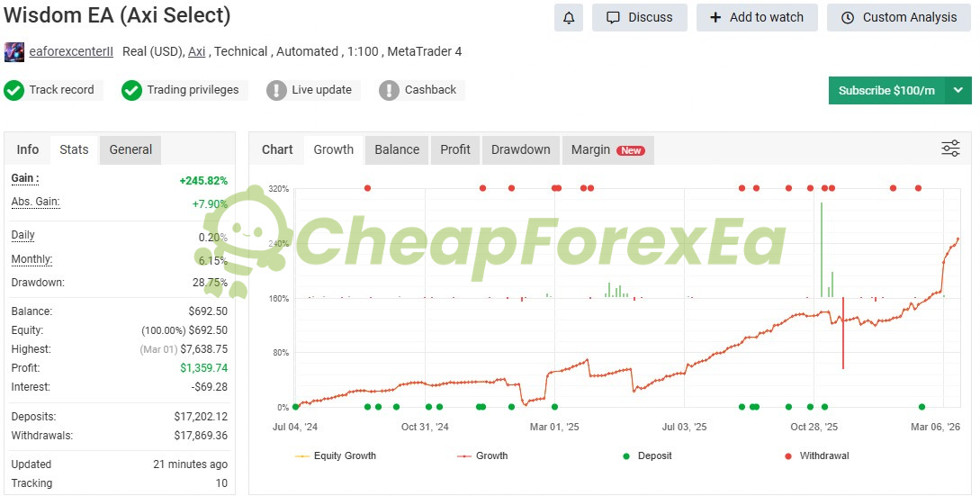The height and width of the screenshot is (496, 980).
Task: Open Custom Analysis button
Action: point(899,17)
